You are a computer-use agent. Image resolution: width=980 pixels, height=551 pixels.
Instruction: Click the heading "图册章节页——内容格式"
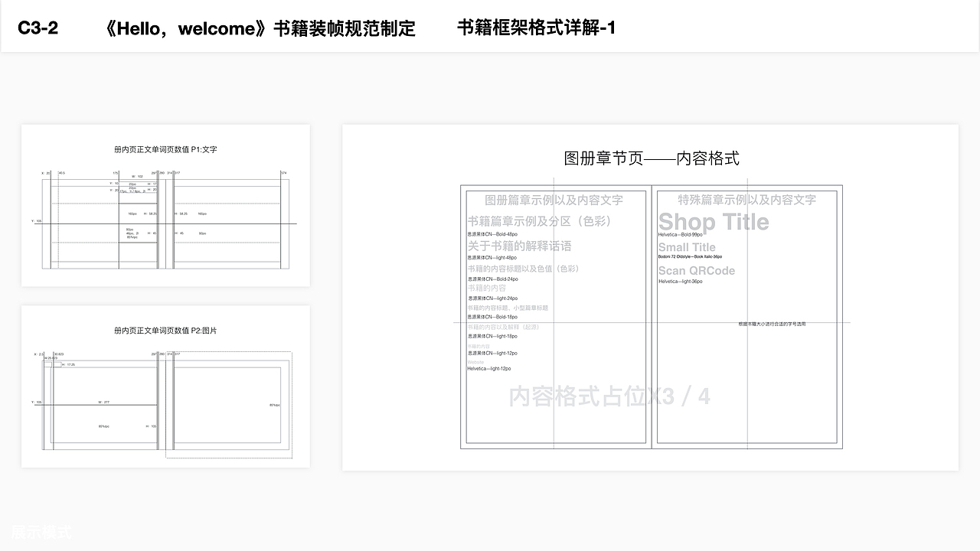pos(652,158)
